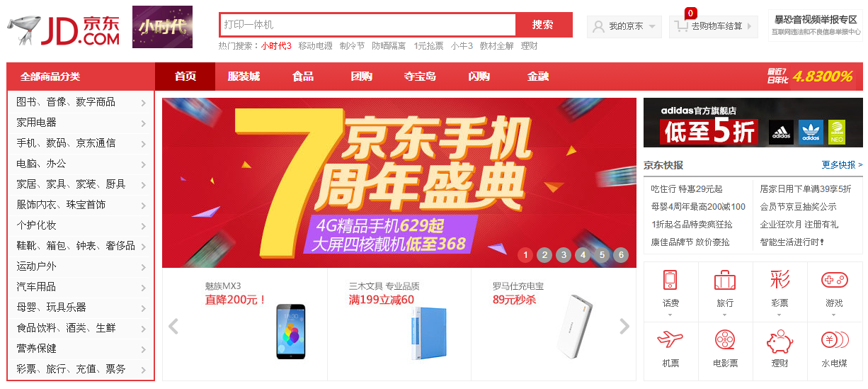Open the 服装城 navigation tab
Viewport: 868px width, 389px height.
tap(244, 77)
